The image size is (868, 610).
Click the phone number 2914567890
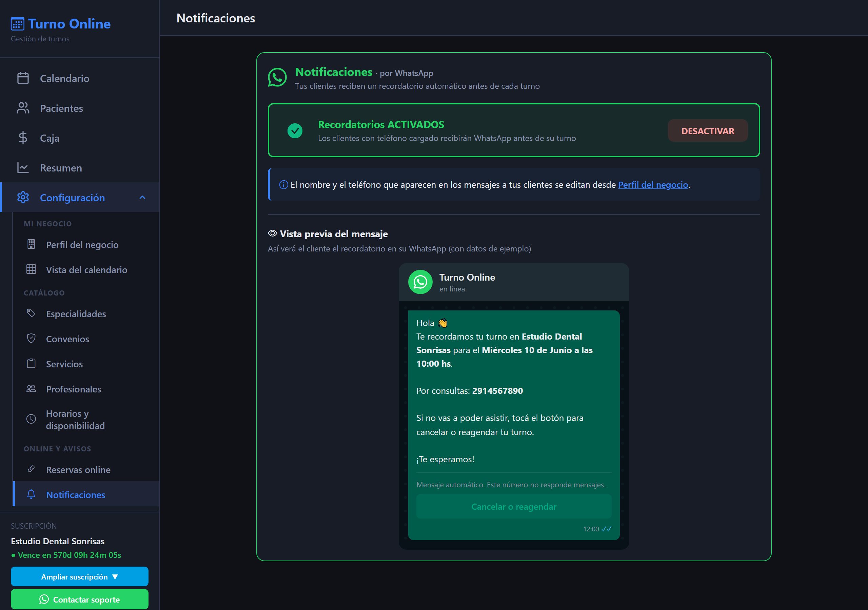(497, 391)
